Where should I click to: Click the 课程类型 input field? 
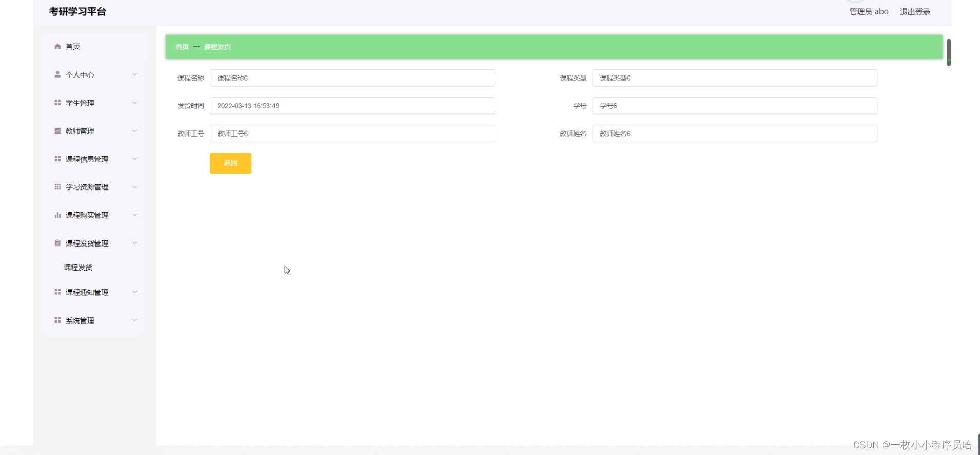click(x=735, y=78)
